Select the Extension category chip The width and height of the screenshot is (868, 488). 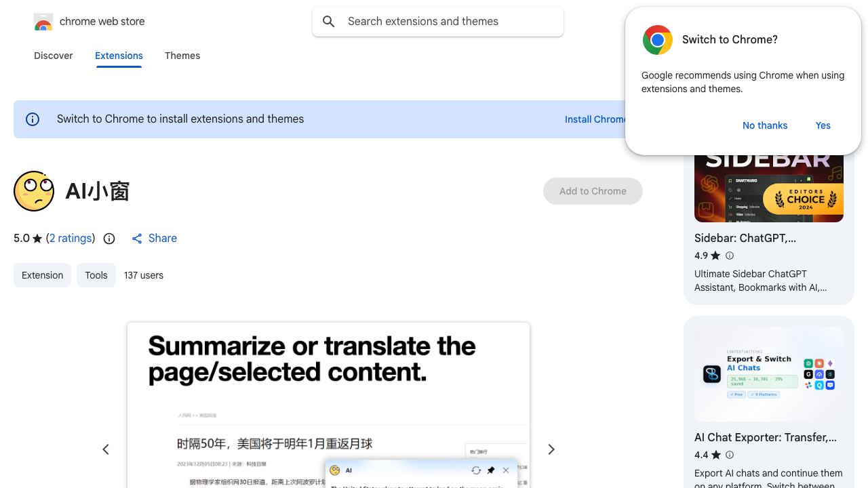click(42, 275)
